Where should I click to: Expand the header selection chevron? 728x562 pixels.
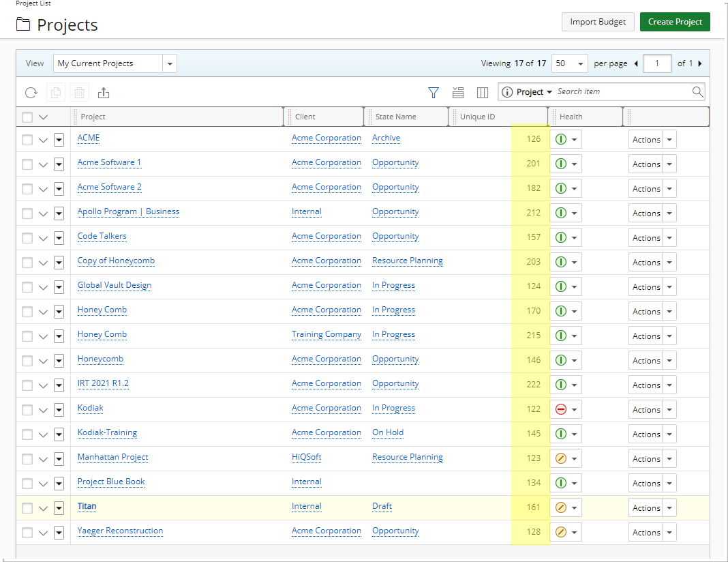tap(43, 117)
